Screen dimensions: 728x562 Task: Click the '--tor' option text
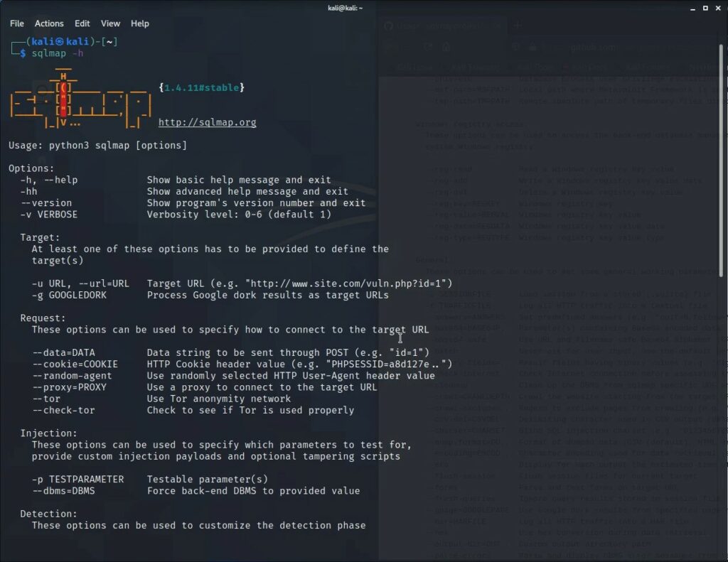(46, 399)
